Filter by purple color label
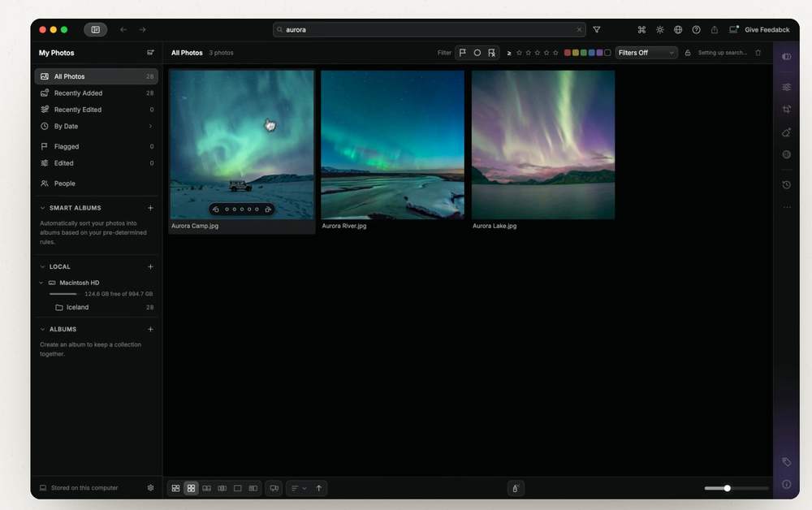Image resolution: width=812 pixels, height=510 pixels. 600,53
